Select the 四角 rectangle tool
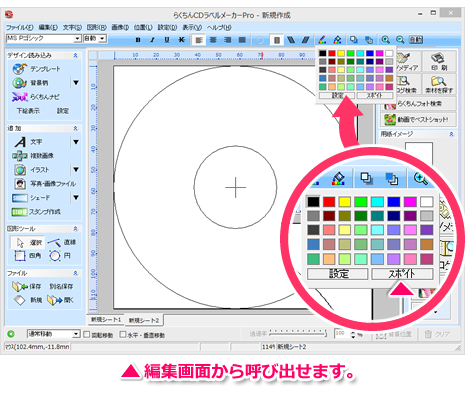The width and height of the screenshot is (465, 398). [x=28, y=256]
